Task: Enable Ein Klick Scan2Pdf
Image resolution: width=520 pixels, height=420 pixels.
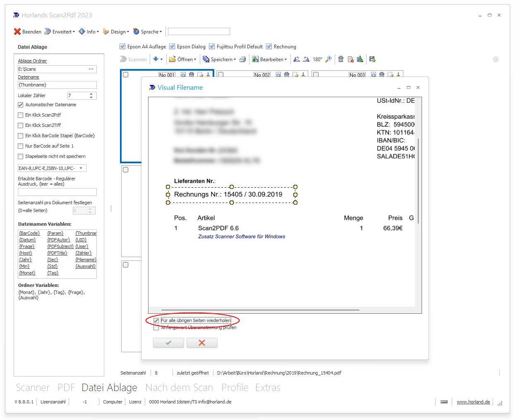Action: (21, 115)
